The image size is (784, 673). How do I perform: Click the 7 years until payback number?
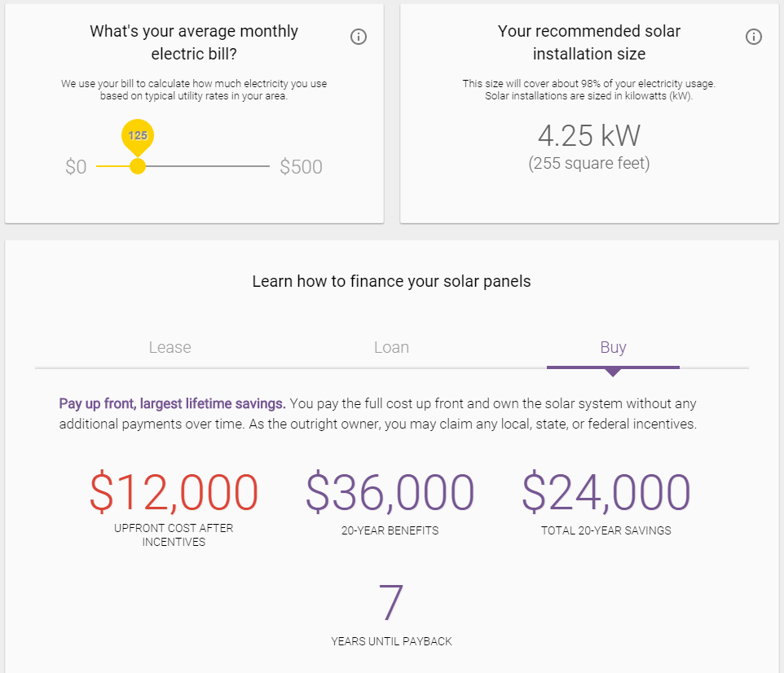pyautogui.click(x=391, y=603)
